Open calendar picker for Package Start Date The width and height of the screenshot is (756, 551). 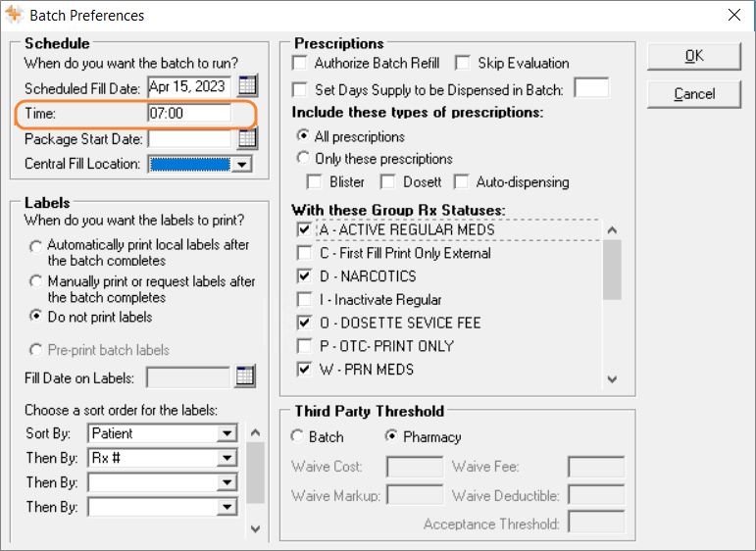[x=248, y=139]
